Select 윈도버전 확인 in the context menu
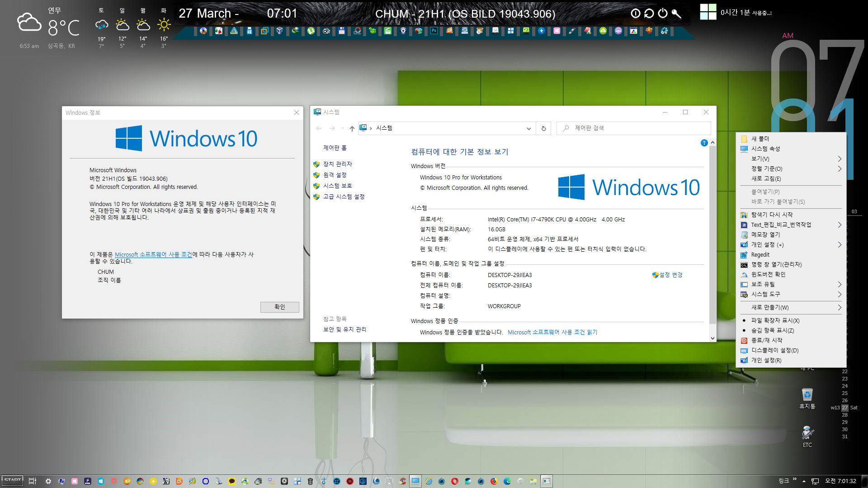The image size is (868, 488). pos(791,274)
